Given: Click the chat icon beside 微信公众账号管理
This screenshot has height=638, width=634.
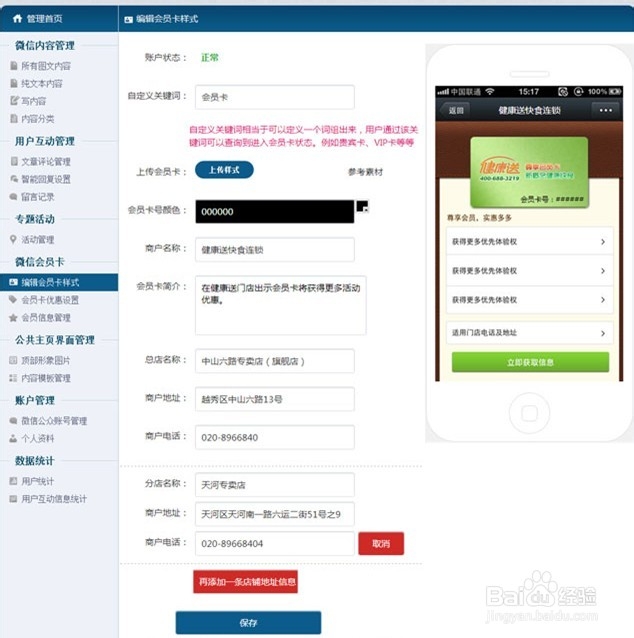Looking at the screenshot, I should point(13,420).
